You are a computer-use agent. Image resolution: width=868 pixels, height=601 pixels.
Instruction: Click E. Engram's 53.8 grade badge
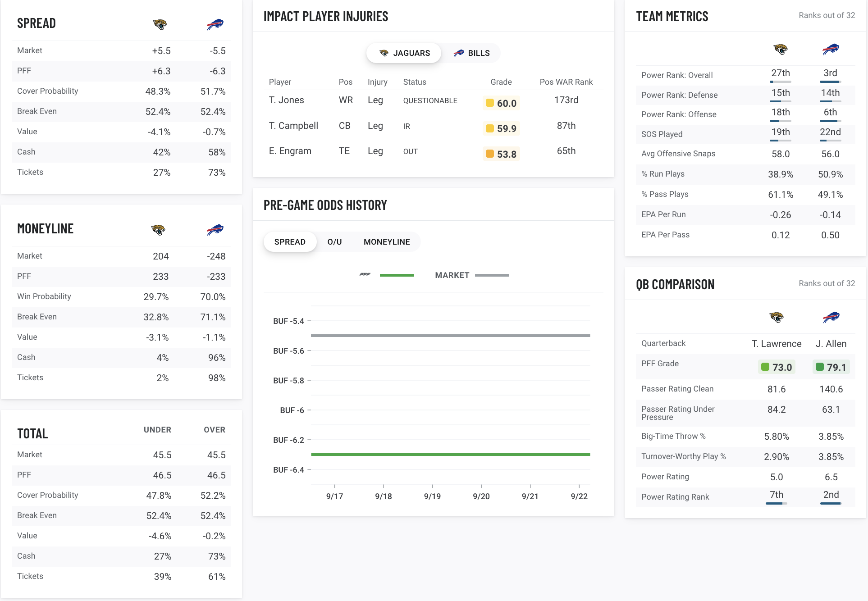[x=501, y=154]
